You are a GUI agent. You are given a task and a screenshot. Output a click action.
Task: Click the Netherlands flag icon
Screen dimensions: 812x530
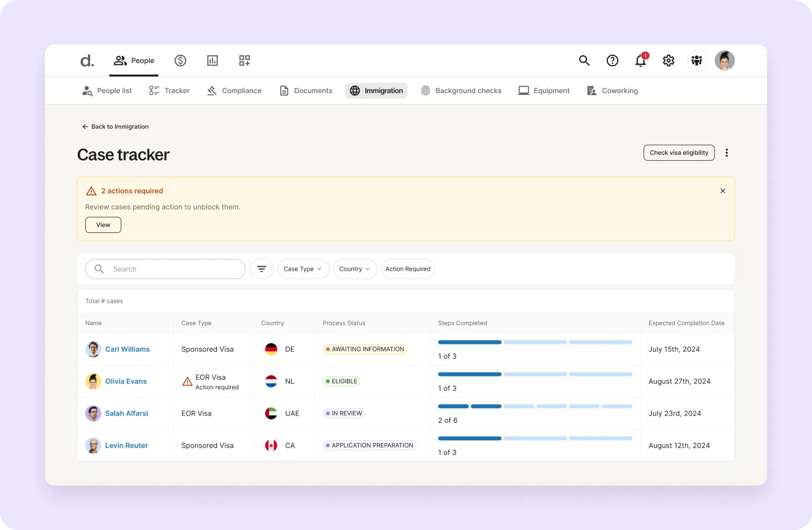point(271,382)
